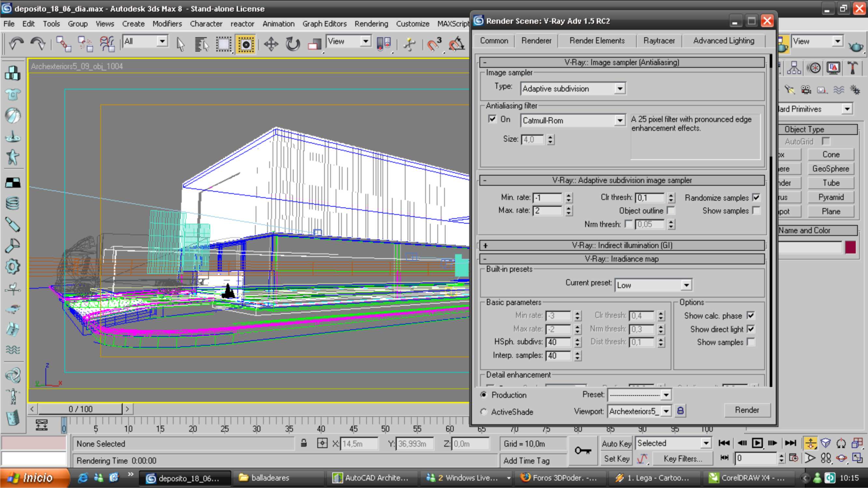
Task: Open the Modifiers menu
Action: coord(167,24)
